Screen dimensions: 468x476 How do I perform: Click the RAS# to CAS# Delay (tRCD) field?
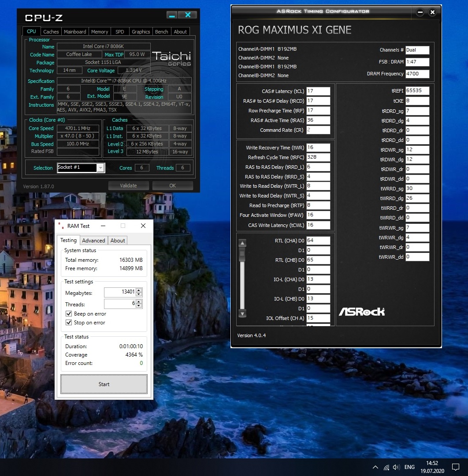click(318, 101)
